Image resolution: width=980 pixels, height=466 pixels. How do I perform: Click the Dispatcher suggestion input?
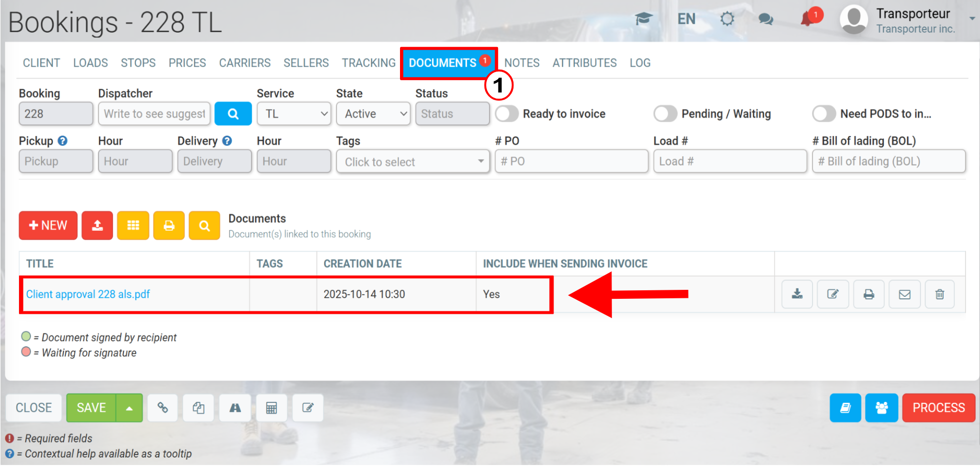154,114
